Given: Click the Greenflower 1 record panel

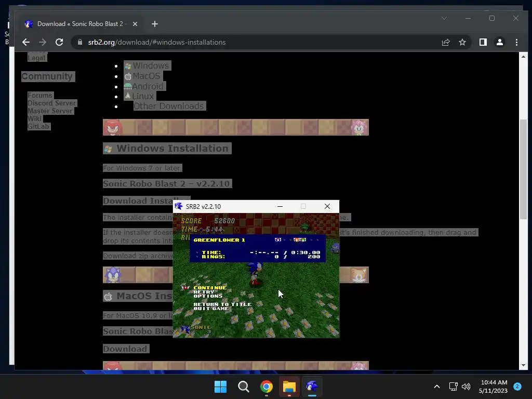Looking at the screenshot, I should point(258,248).
